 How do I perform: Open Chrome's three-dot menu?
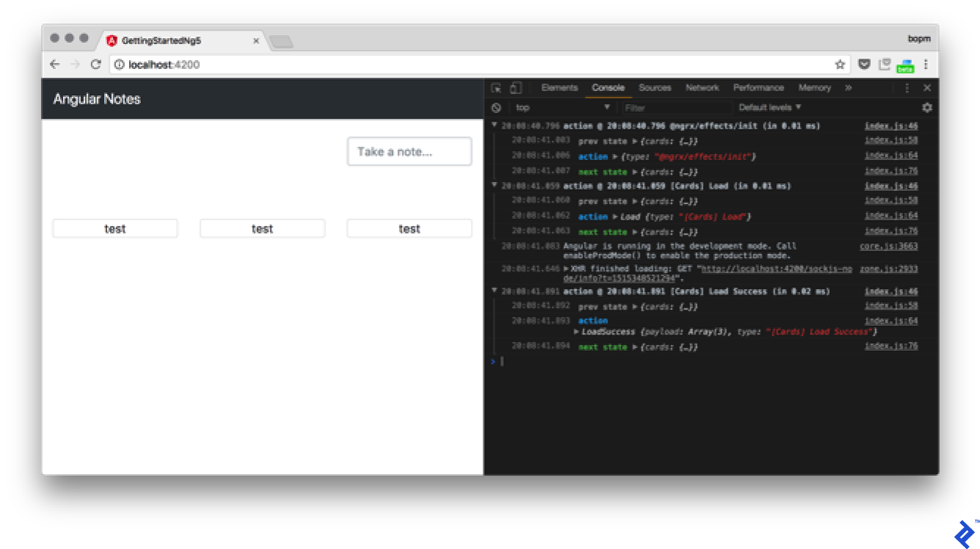926,65
